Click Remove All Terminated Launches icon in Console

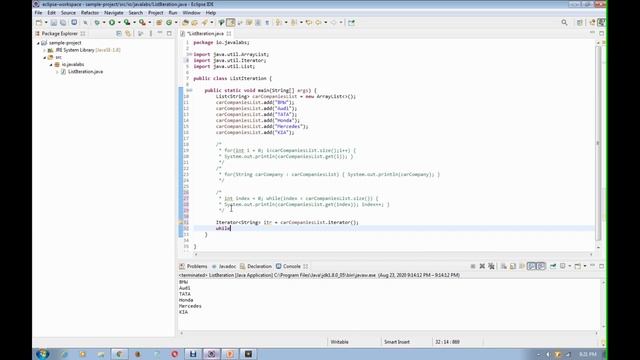tap(491, 266)
